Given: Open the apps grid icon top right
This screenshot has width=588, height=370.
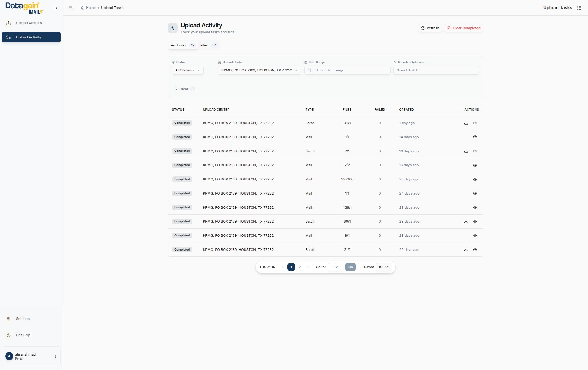Looking at the screenshot, I should [x=579, y=8].
